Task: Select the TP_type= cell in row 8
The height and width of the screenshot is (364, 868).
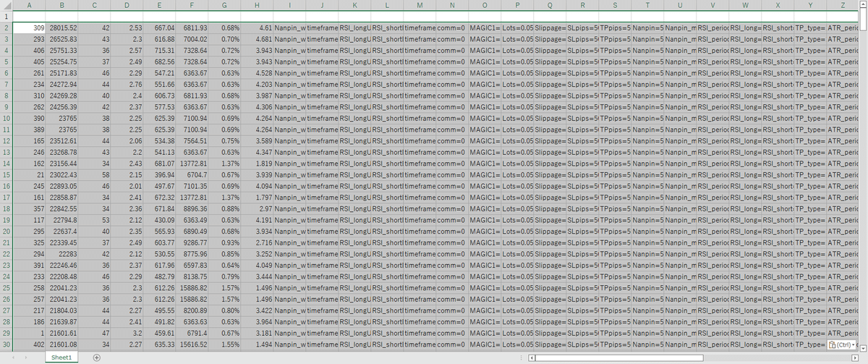Action: pyautogui.click(x=809, y=96)
